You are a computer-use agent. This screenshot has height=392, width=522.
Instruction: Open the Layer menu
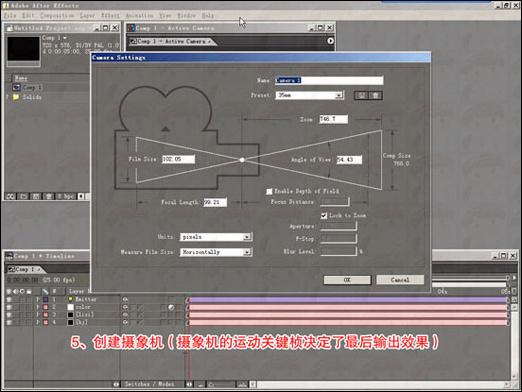click(x=87, y=15)
